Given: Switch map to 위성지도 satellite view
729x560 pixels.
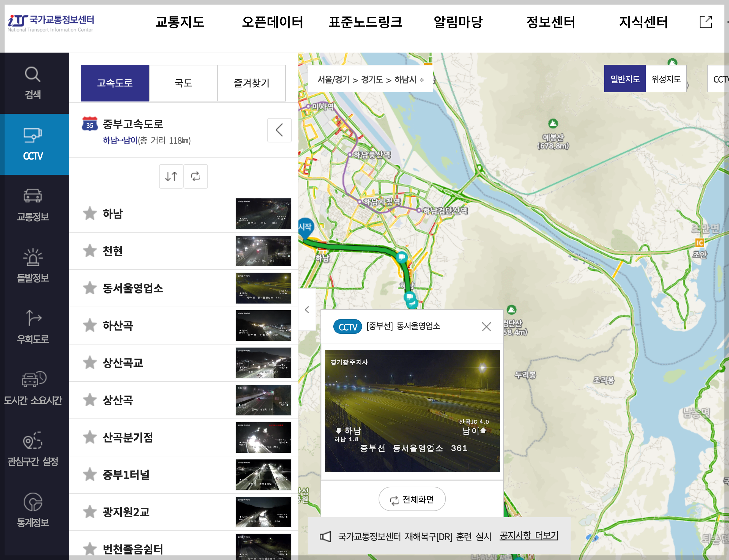Looking at the screenshot, I should coord(666,79).
